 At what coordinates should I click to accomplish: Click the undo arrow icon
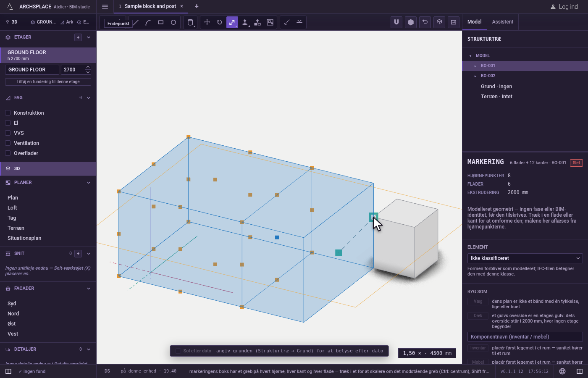[x=425, y=22]
